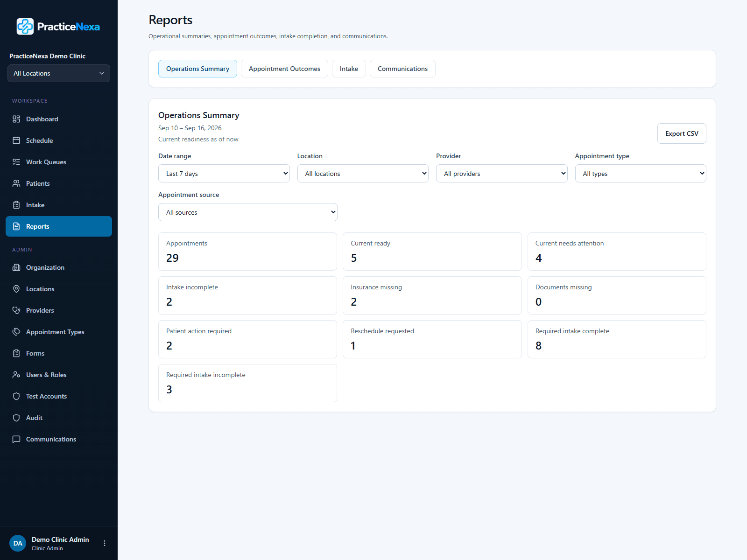Open Work Queues from the sidebar
Image resolution: width=747 pixels, height=560 pixels.
(59, 162)
